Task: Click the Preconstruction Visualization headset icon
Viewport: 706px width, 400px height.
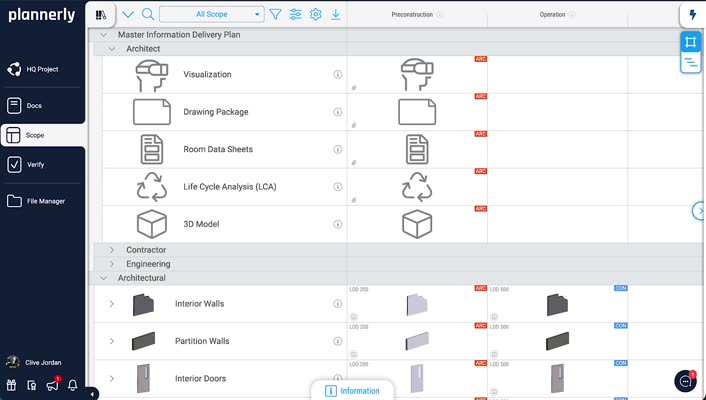Action: 417,74
